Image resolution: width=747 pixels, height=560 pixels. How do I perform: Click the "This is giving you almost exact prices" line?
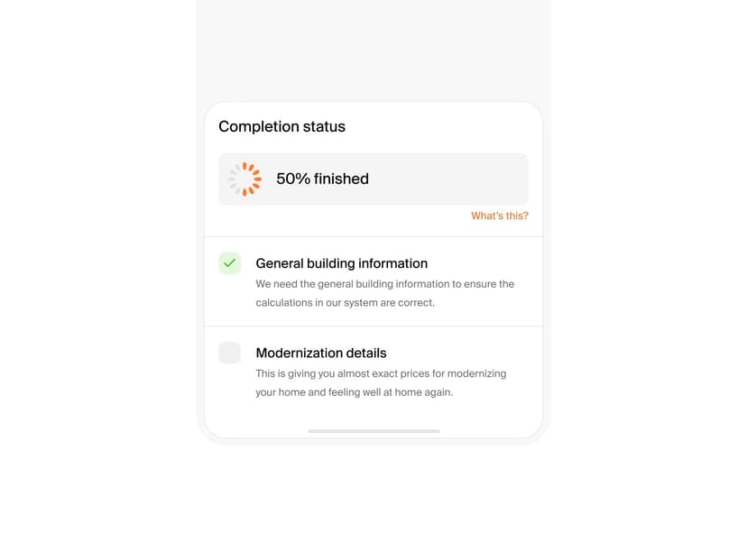pos(381,373)
